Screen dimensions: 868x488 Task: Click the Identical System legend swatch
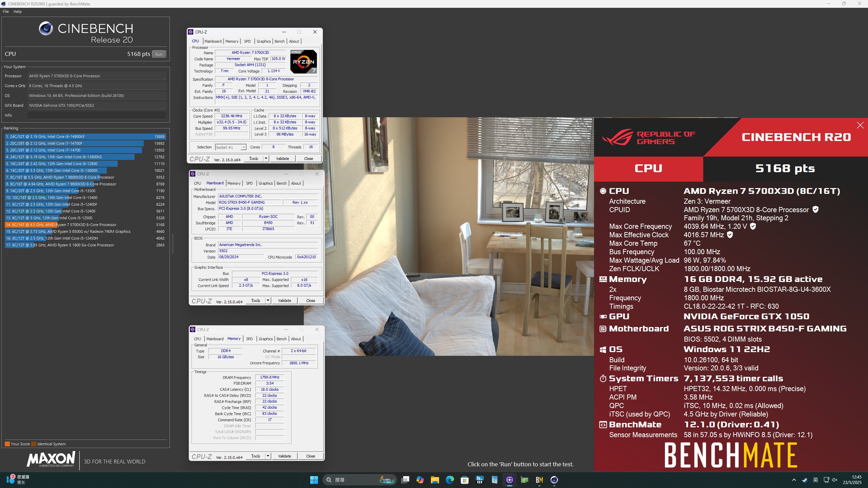[34, 444]
